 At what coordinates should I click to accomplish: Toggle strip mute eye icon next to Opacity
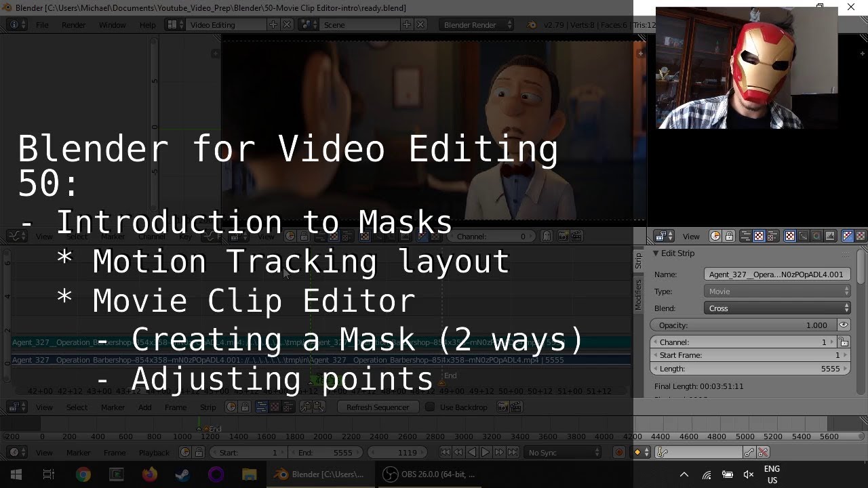pos(844,325)
